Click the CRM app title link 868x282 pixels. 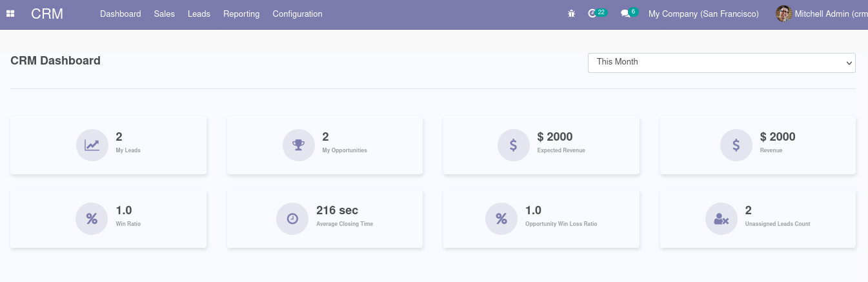(x=47, y=14)
